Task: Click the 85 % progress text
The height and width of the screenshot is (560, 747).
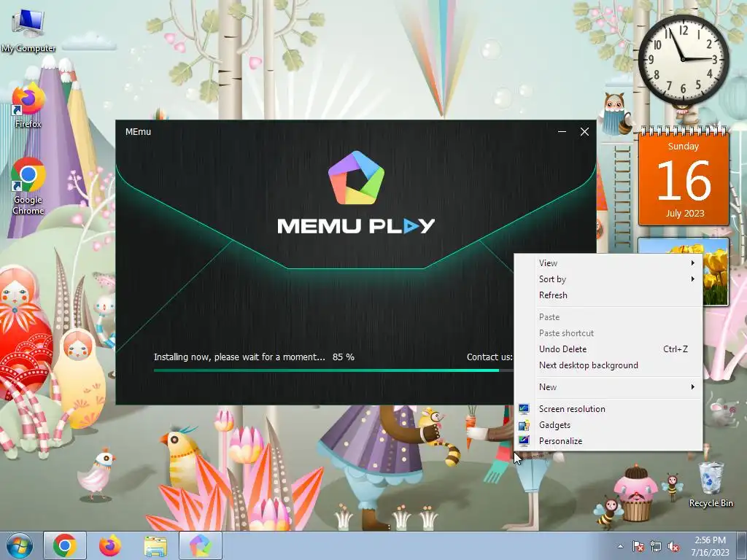Action: (x=344, y=357)
